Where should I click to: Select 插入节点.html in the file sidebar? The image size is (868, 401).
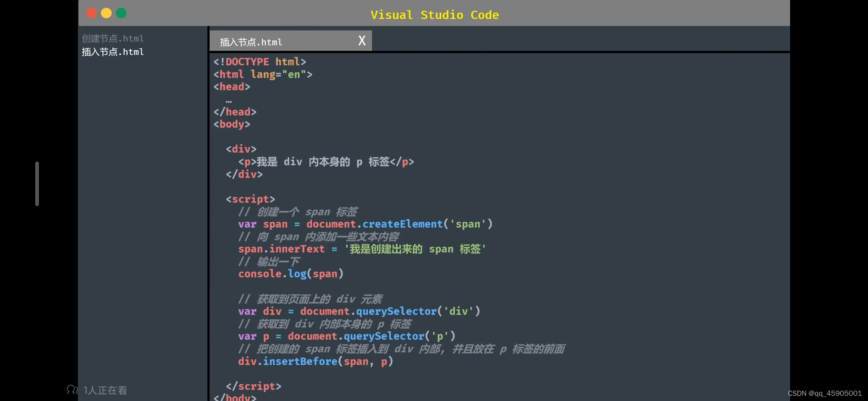[113, 52]
